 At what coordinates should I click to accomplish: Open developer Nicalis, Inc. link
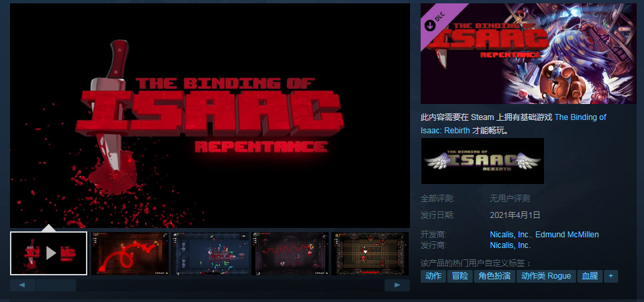(x=510, y=235)
